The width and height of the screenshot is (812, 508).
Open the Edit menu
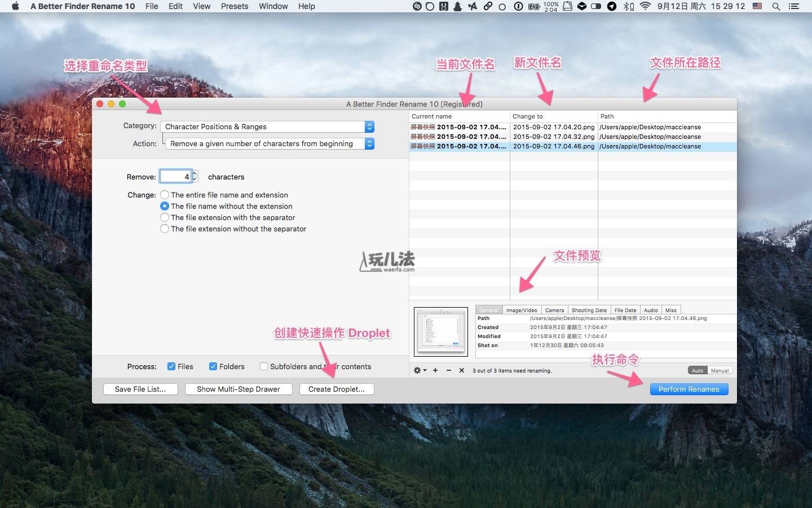[175, 6]
